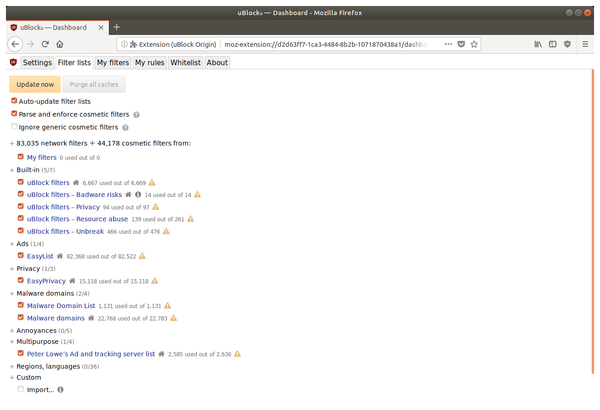Image resolution: width=600 pixels, height=410 pixels.
Task: Open the uBlock Origin toolbar shield icon
Action: [x=567, y=44]
